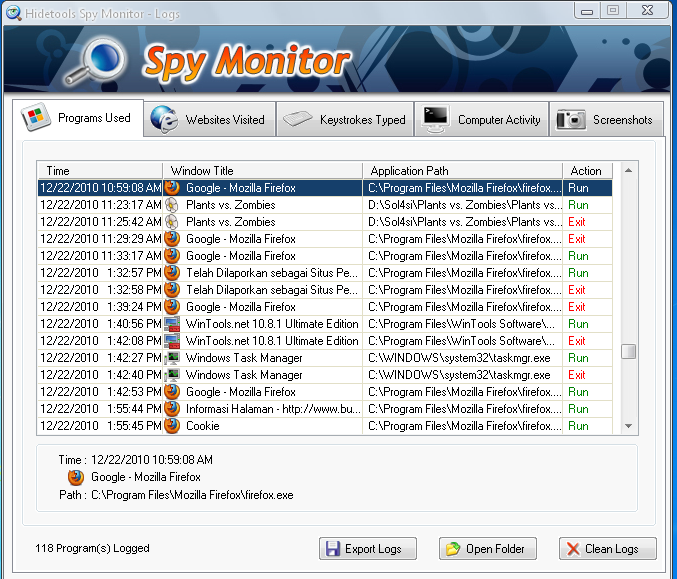Image resolution: width=677 pixels, height=579 pixels.
Task: Click the scroll down arrow of log list
Action: tap(629, 426)
